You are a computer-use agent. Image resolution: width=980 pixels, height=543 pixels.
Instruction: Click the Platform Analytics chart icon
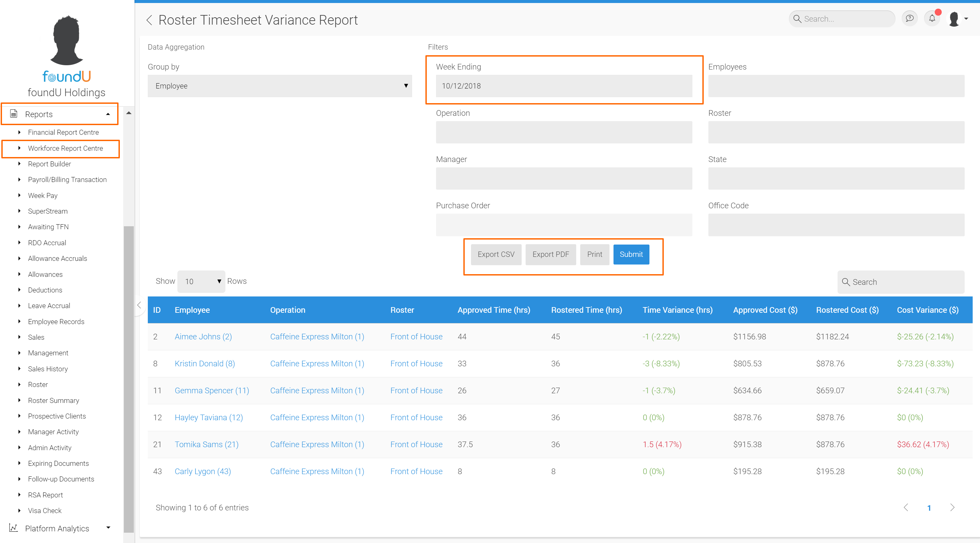(x=14, y=528)
